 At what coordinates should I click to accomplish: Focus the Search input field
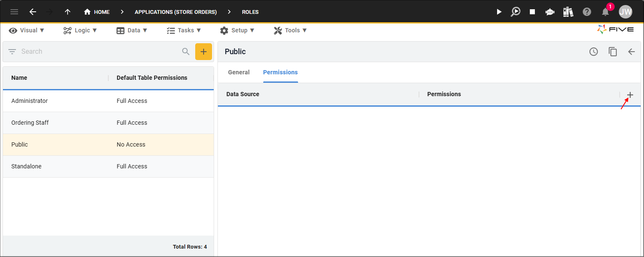[99, 52]
